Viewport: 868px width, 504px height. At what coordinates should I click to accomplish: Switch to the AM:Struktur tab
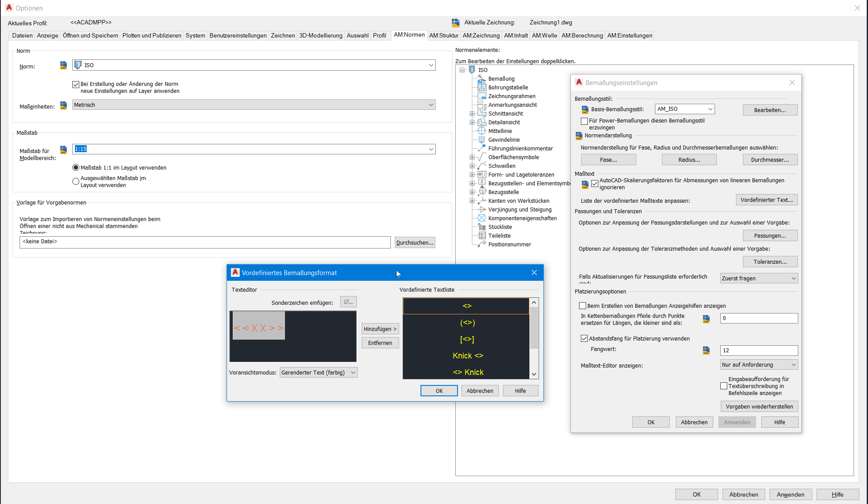point(443,35)
